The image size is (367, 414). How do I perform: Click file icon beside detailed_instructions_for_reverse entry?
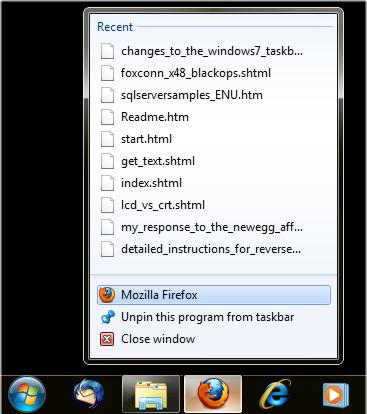[107, 249]
